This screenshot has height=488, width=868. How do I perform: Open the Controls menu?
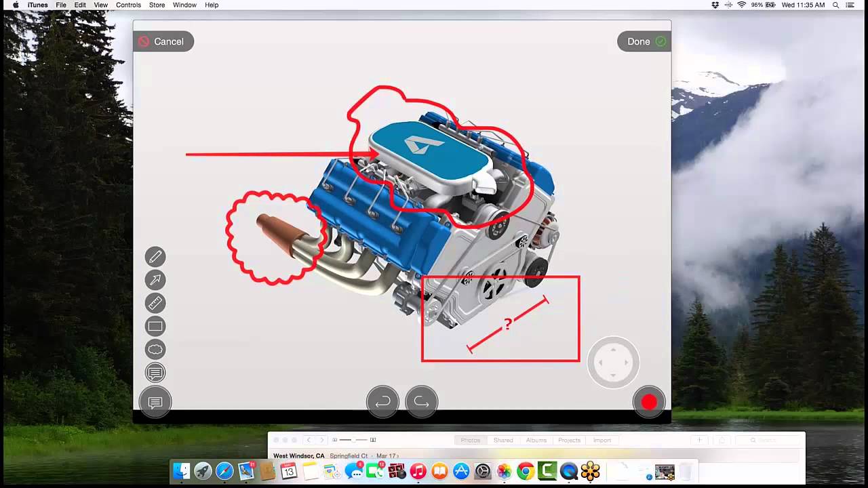(x=128, y=5)
